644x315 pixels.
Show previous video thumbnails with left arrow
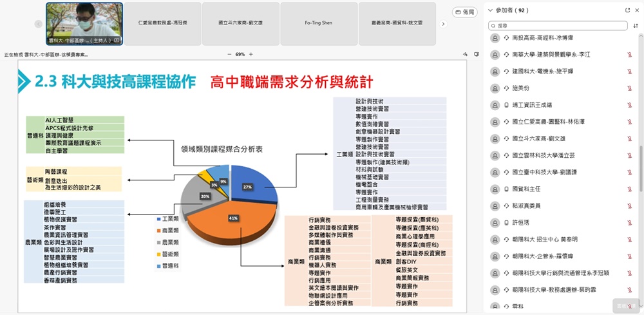(39, 24)
